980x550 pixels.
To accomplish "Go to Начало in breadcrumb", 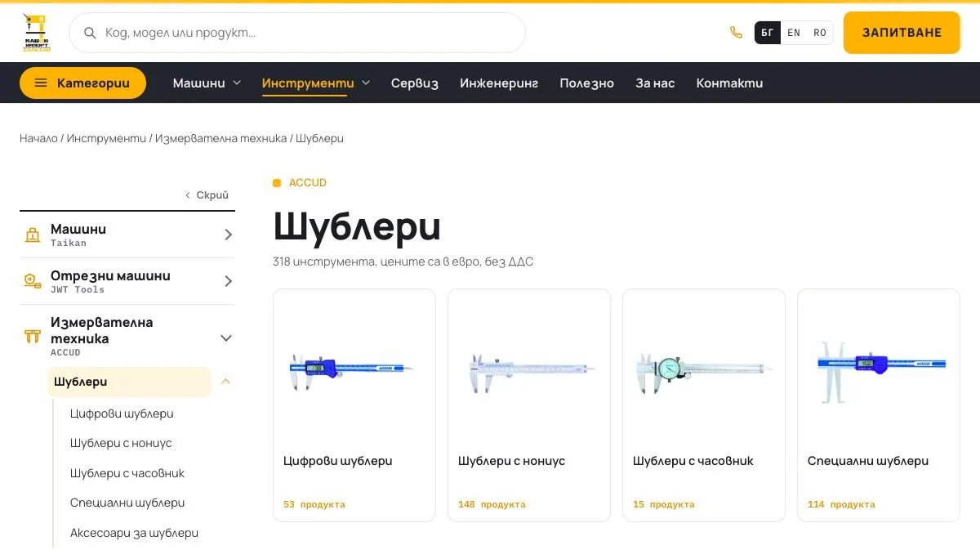I will 38,138.
